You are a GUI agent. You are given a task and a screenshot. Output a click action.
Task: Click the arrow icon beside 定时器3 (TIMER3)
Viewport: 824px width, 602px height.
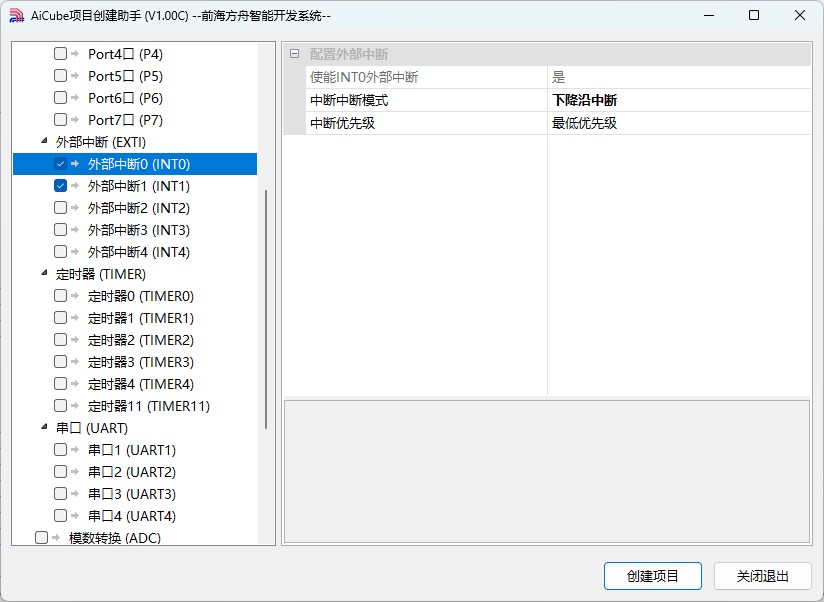pos(75,362)
